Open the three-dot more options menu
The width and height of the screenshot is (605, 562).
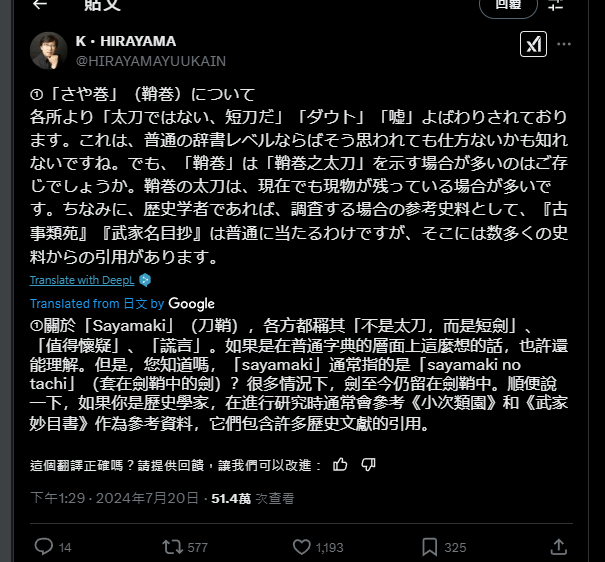coord(564,44)
